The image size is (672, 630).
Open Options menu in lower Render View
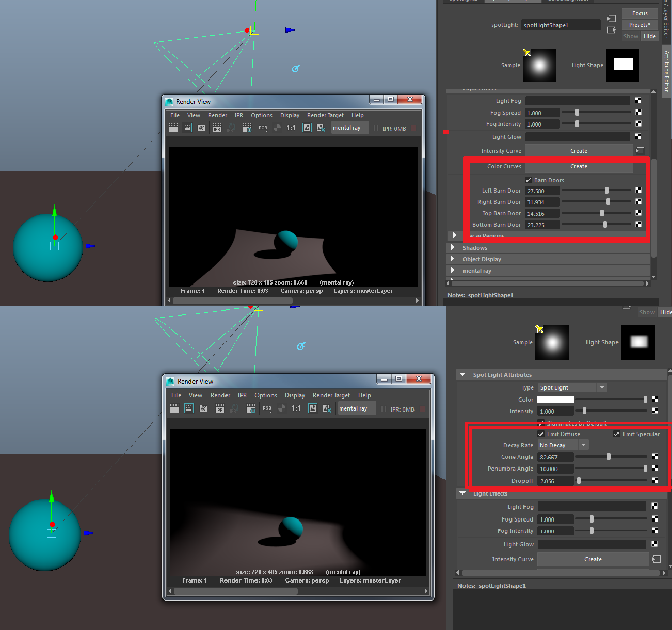(265, 395)
